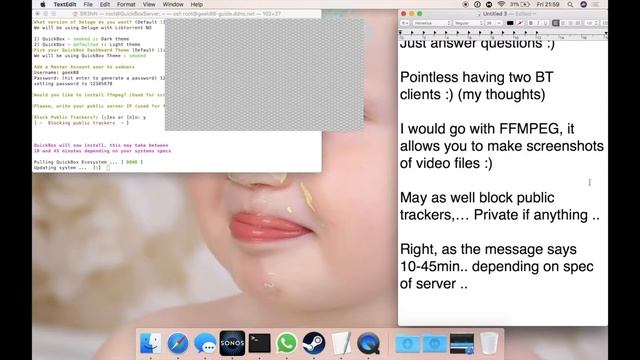Open the first blue folder stack in Dock

pos(407,344)
